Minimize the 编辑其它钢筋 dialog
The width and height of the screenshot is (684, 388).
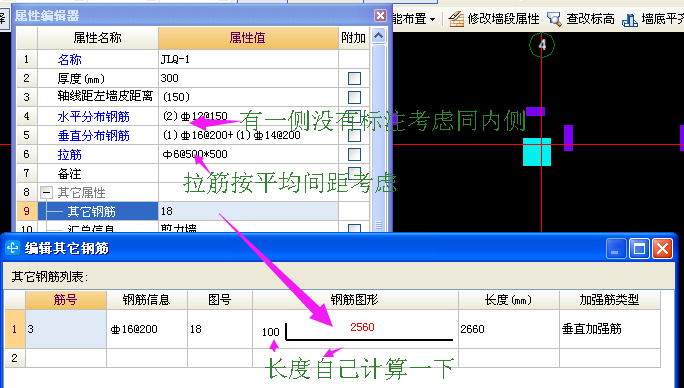[616, 249]
